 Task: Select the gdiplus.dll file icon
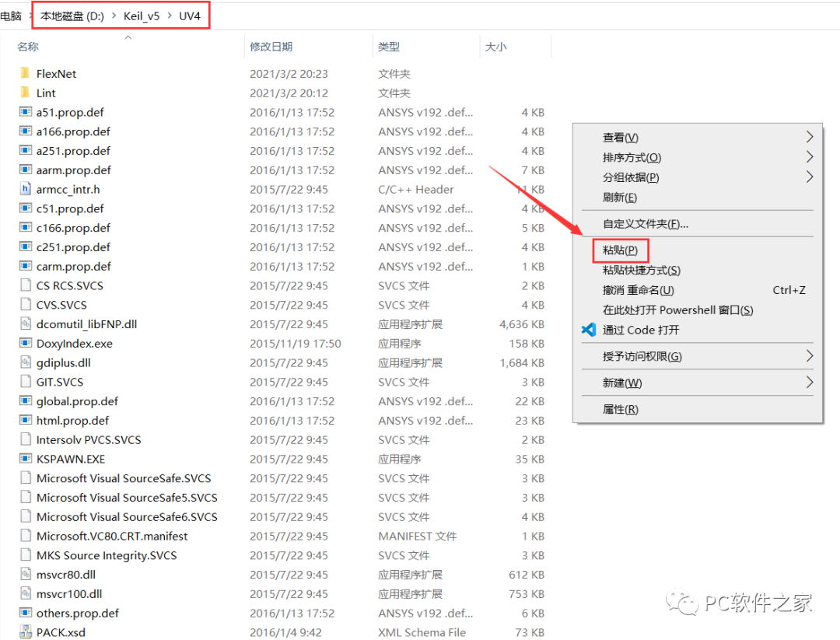point(25,362)
